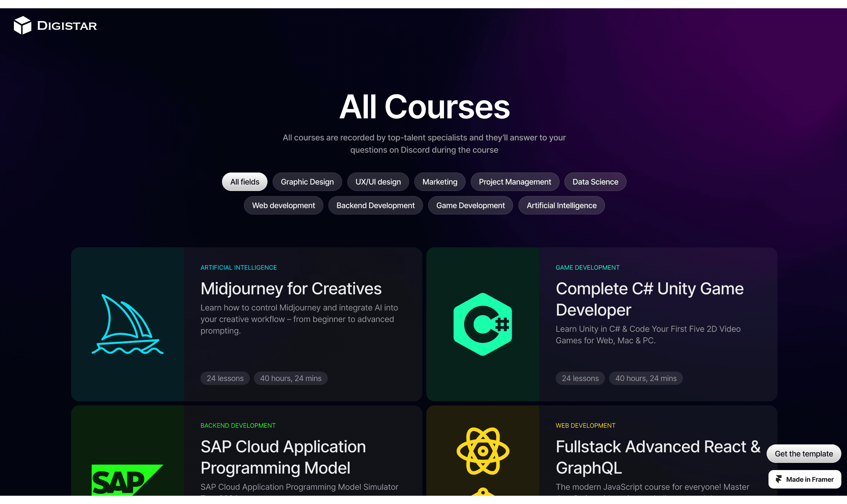Select the Backend Development filter pill
Image resolution: width=847 pixels, height=504 pixels.
[x=376, y=206]
